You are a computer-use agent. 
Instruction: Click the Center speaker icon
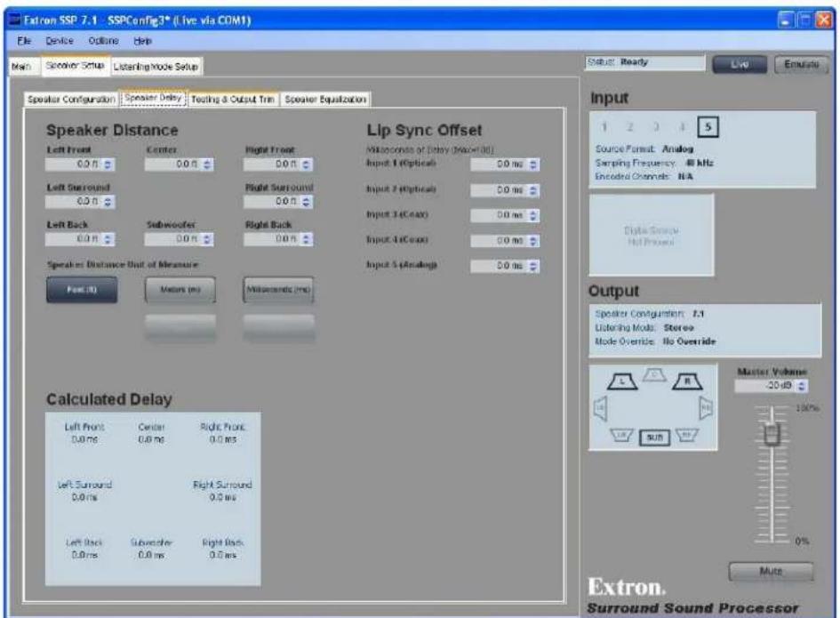[654, 374]
